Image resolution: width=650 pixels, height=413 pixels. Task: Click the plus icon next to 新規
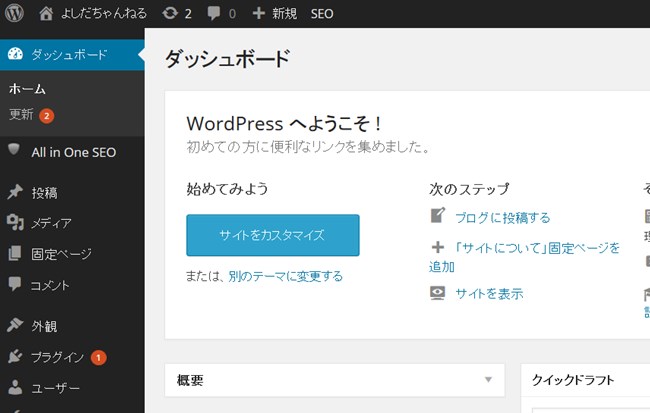tap(258, 13)
